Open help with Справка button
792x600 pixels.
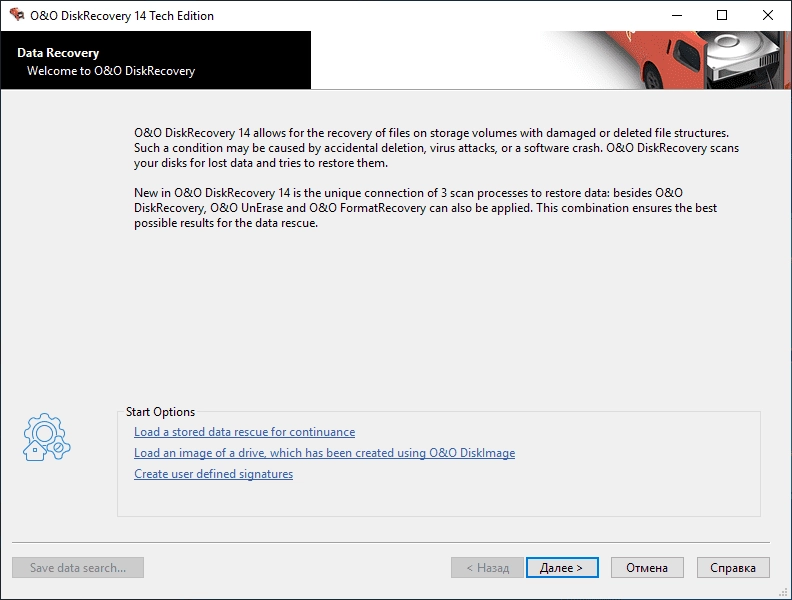[733, 568]
